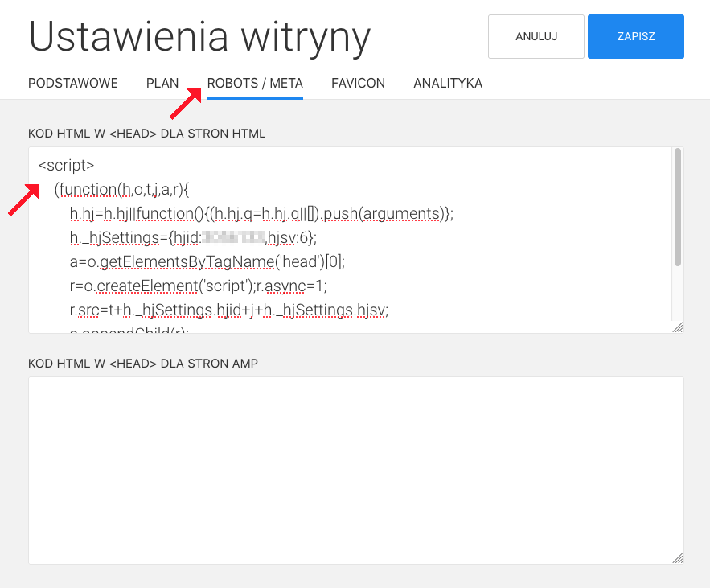Screen dimensions: 710x588
Task: Click the resize grip of the HTML code box
Action: [x=678, y=328]
